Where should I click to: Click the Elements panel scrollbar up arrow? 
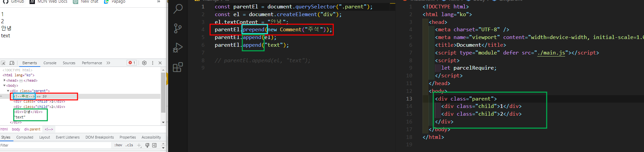pos(163,70)
